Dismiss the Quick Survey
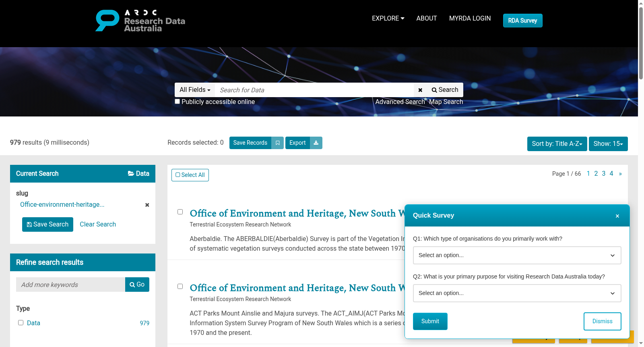Image resolution: width=644 pixels, height=347 pixels. click(603, 322)
